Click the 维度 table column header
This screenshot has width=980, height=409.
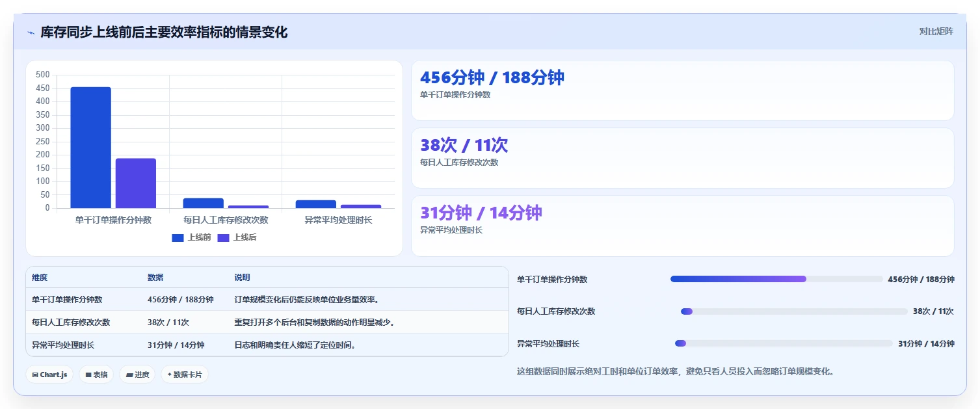(40, 278)
